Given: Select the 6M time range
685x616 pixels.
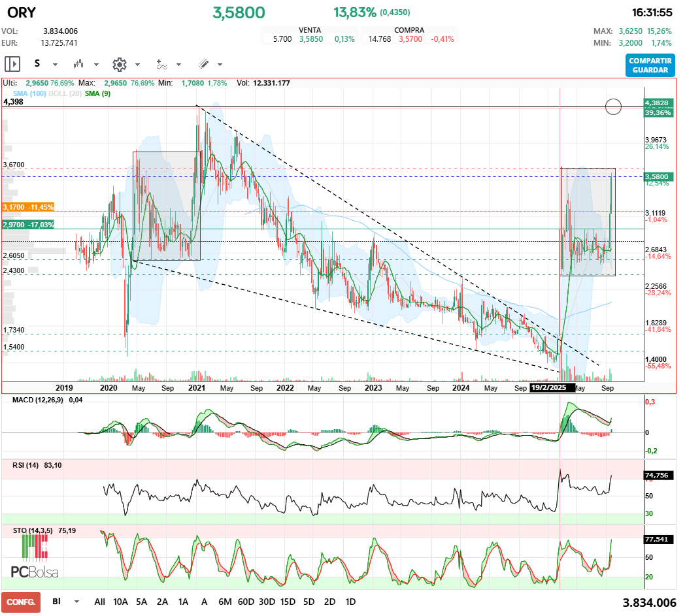Looking at the screenshot, I should [x=225, y=602].
